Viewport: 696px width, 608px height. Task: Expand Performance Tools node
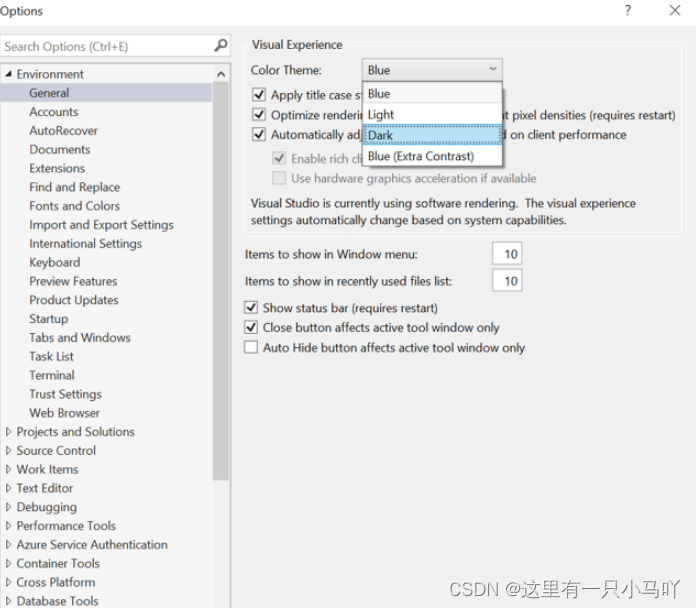tap(8, 526)
